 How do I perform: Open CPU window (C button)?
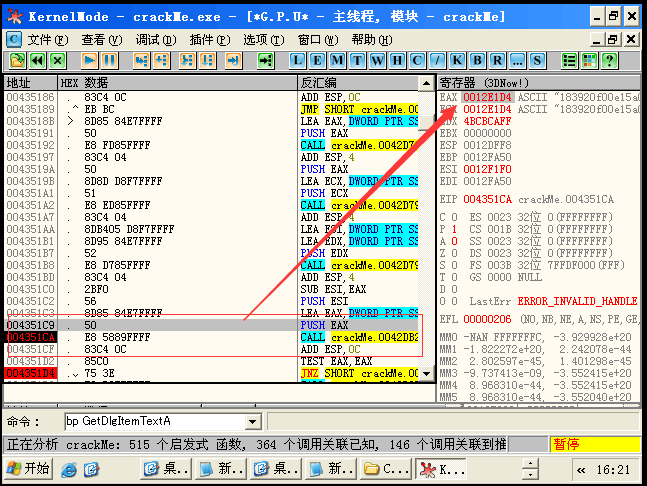[417, 61]
